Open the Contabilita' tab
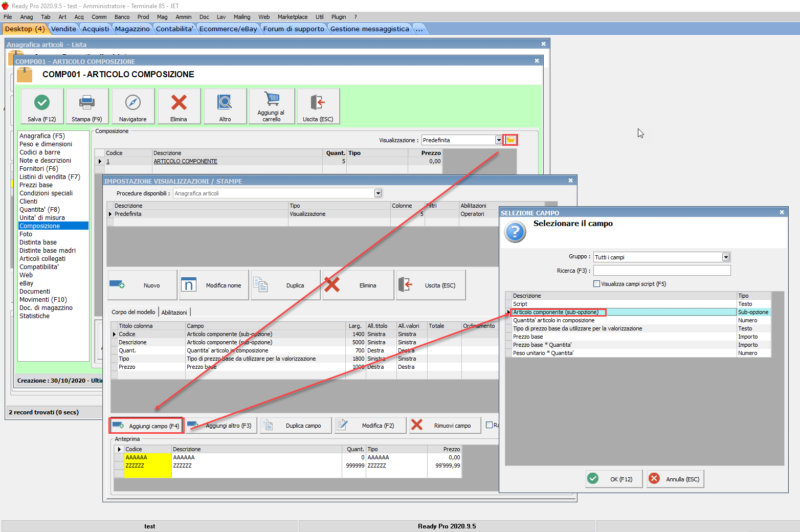The width and height of the screenshot is (800, 532). click(175, 29)
